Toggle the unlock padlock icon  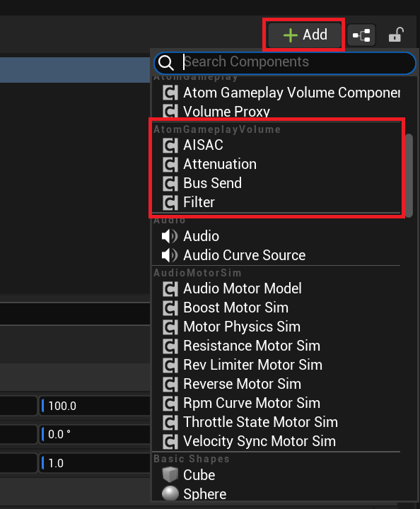pos(396,35)
